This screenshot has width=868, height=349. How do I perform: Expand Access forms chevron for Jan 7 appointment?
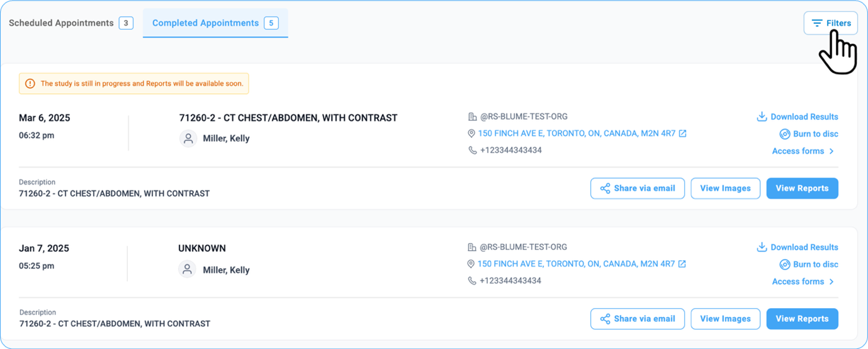831,282
